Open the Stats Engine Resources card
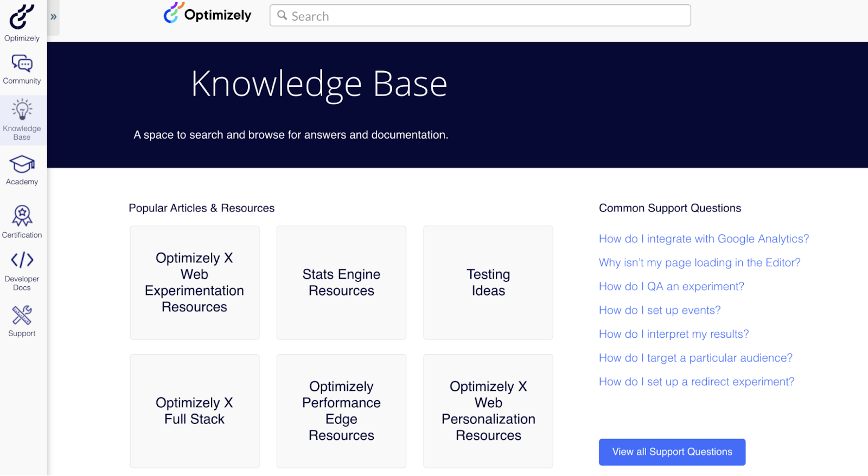This screenshot has width=868, height=476. pos(341,282)
